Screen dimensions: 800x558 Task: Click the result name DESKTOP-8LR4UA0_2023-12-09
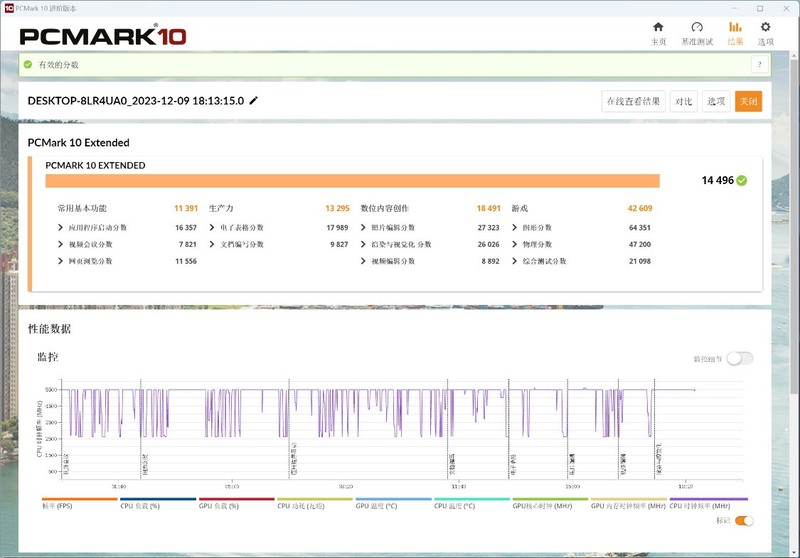136,100
